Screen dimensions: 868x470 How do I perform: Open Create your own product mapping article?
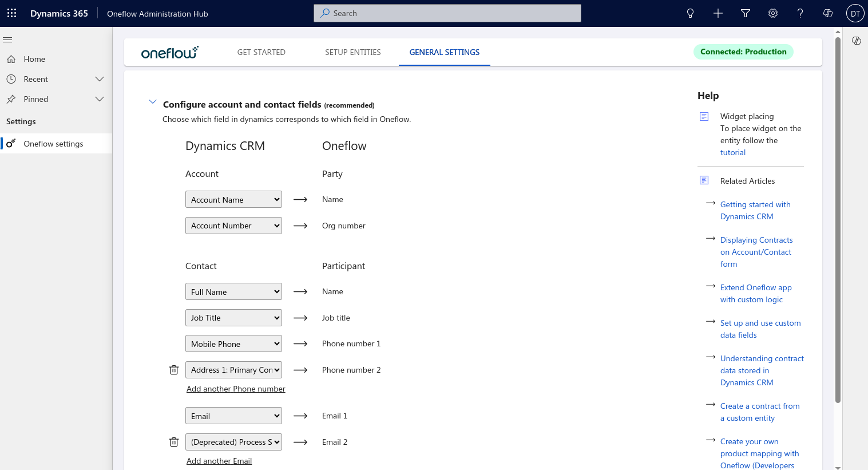(x=759, y=453)
